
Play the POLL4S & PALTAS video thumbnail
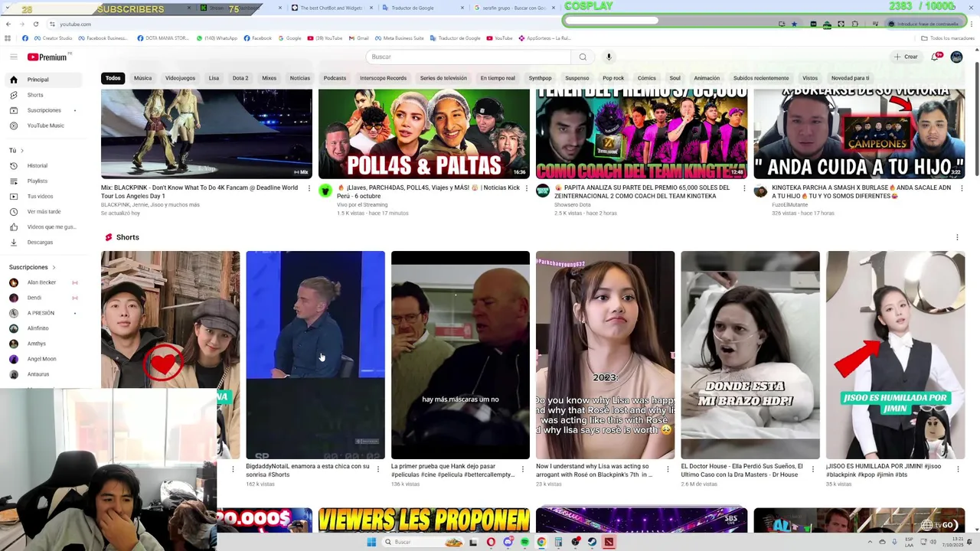424,134
